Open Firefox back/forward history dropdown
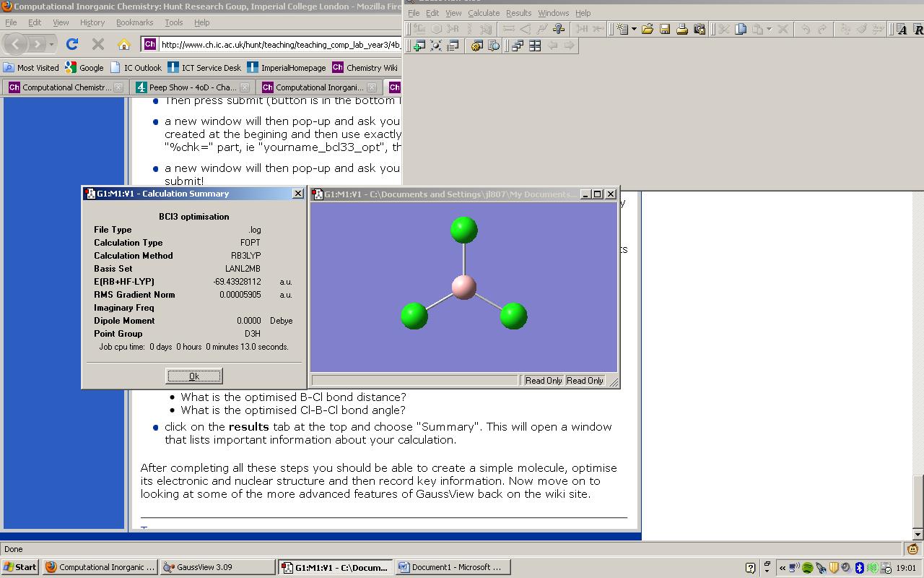924x578 pixels. [x=51, y=45]
